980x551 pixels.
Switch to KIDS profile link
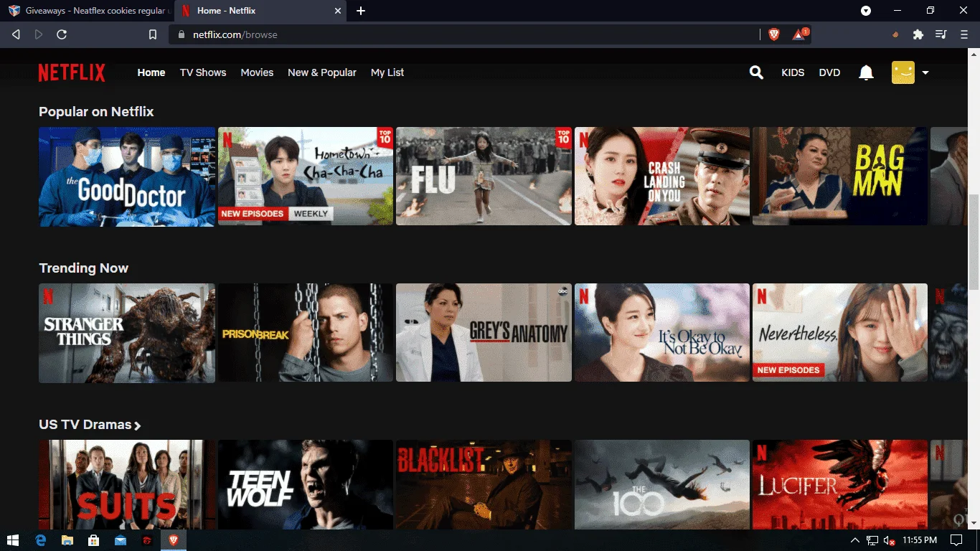793,72
